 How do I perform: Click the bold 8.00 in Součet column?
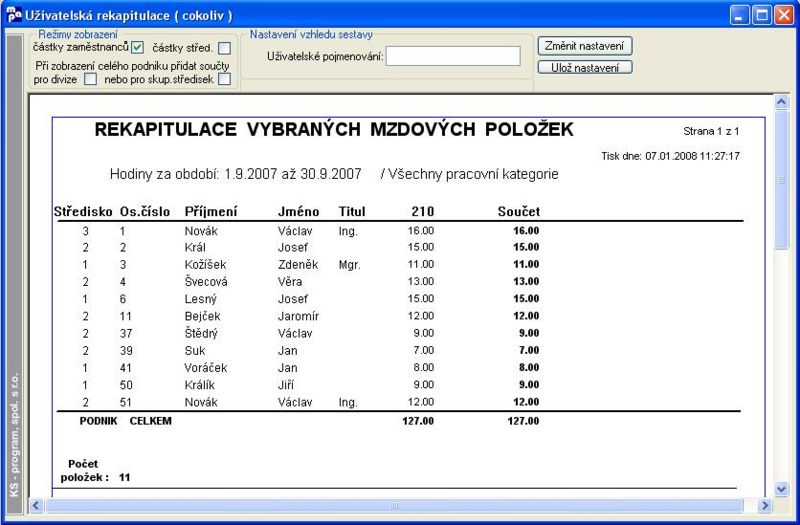529,367
